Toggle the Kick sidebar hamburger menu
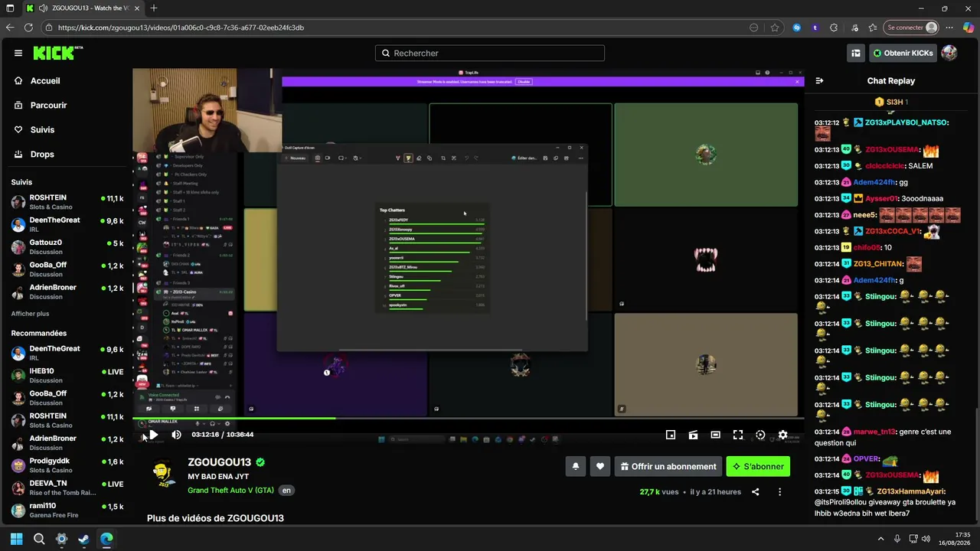Image resolution: width=980 pixels, height=551 pixels. click(x=18, y=53)
